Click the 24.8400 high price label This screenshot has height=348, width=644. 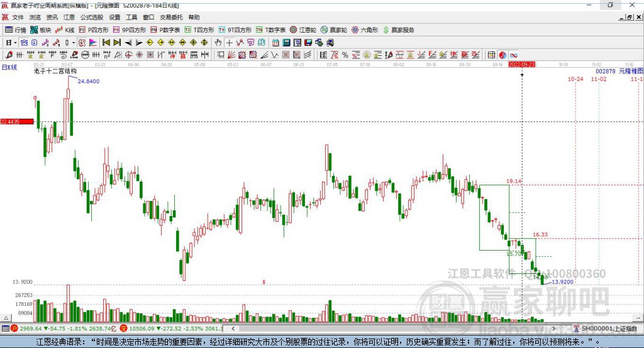[88, 81]
